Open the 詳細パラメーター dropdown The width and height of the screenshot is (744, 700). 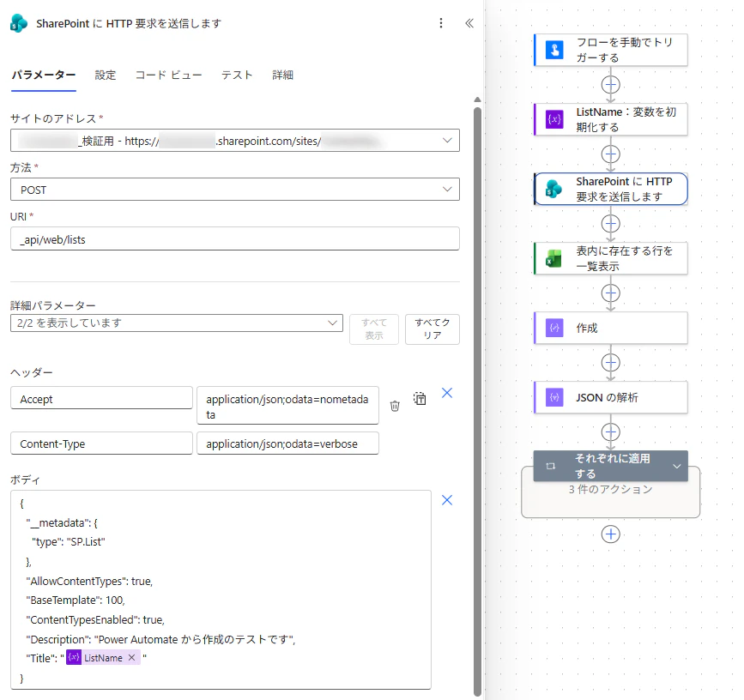tap(177, 323)
